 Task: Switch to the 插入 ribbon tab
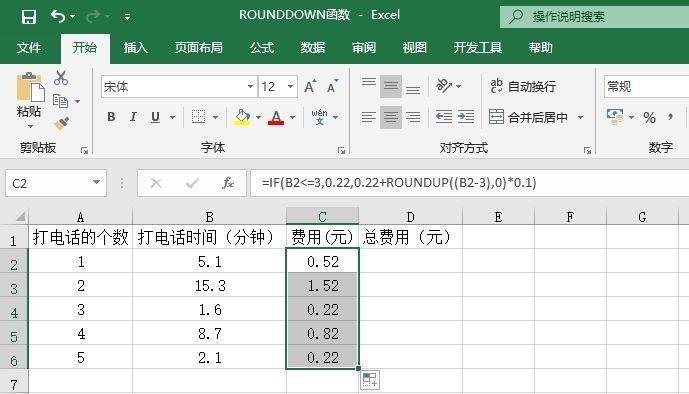pos(135,47)
